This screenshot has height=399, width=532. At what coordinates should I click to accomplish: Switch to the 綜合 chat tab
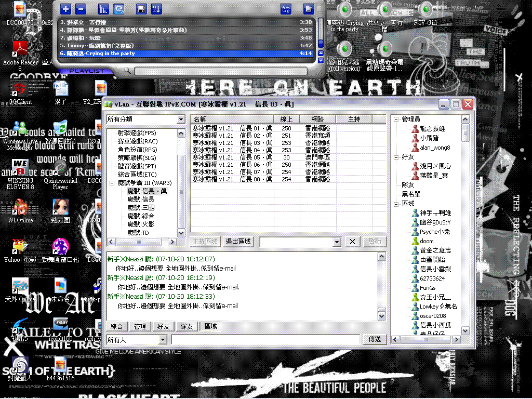117,326
